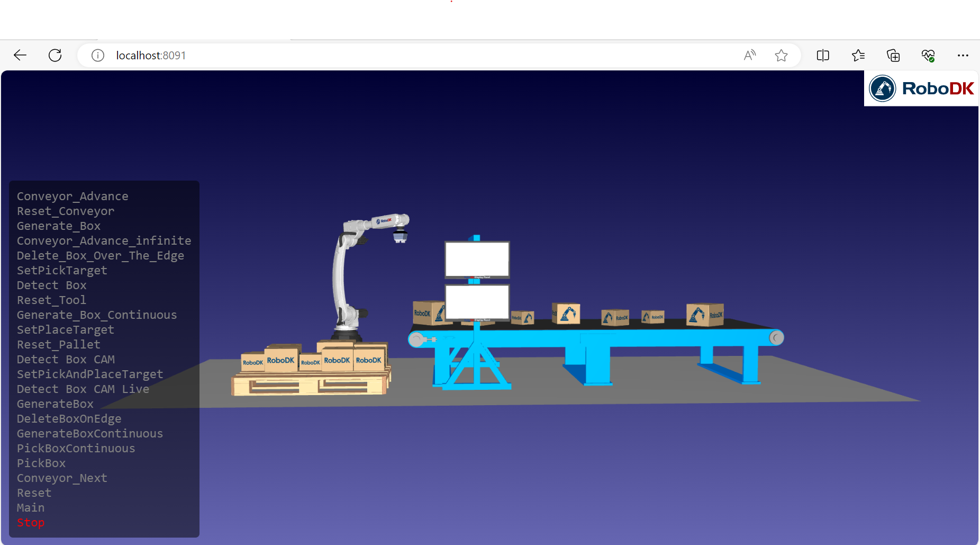
Task: Click the browser Back arrow
Action: click(20, 55)
